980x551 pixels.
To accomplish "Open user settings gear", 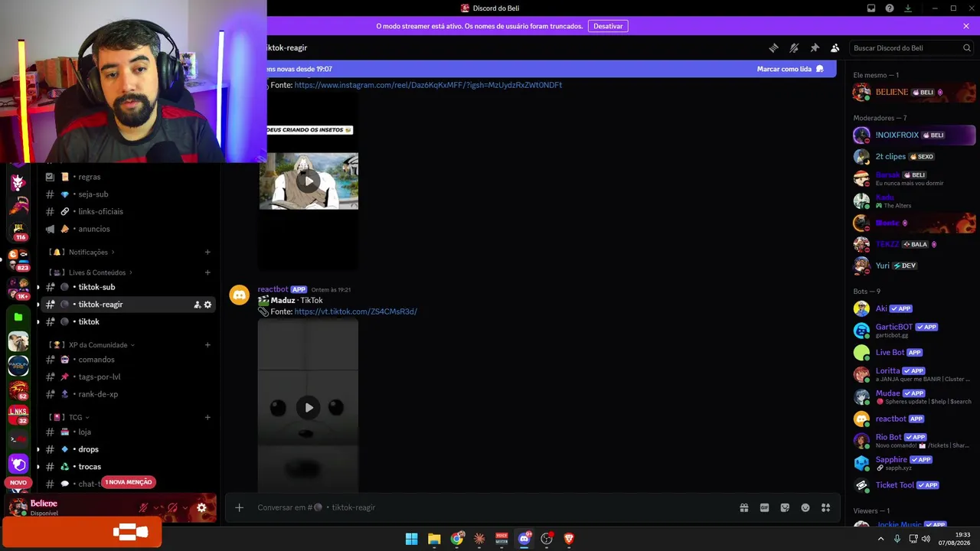I will click(x=201, y=507).
